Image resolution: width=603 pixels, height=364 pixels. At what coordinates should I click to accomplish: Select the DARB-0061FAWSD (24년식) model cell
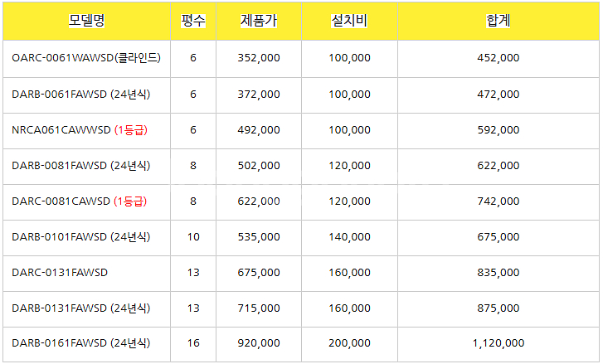86,95
